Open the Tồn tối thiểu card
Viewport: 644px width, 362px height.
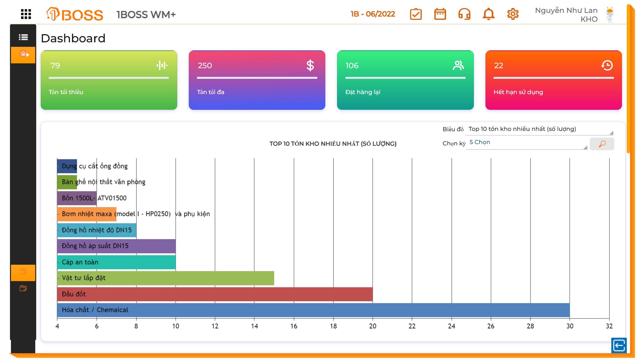(x=109, y=80)
